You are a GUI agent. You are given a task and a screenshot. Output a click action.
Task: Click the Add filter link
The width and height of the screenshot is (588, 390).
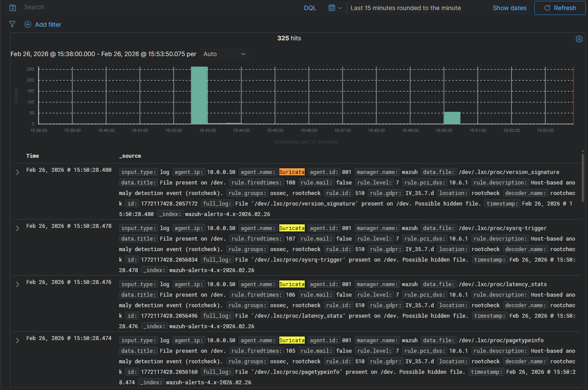tap(48, 25)
